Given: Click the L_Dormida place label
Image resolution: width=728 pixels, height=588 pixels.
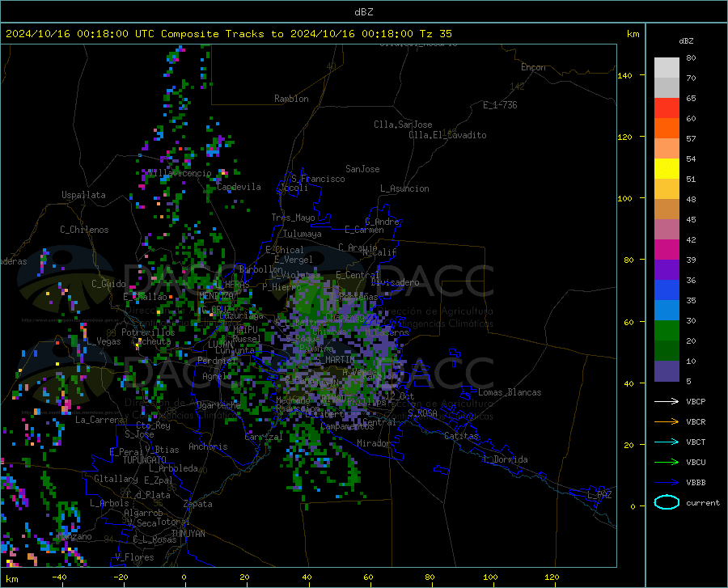Looking at the screenshot, I should [506, 459].
